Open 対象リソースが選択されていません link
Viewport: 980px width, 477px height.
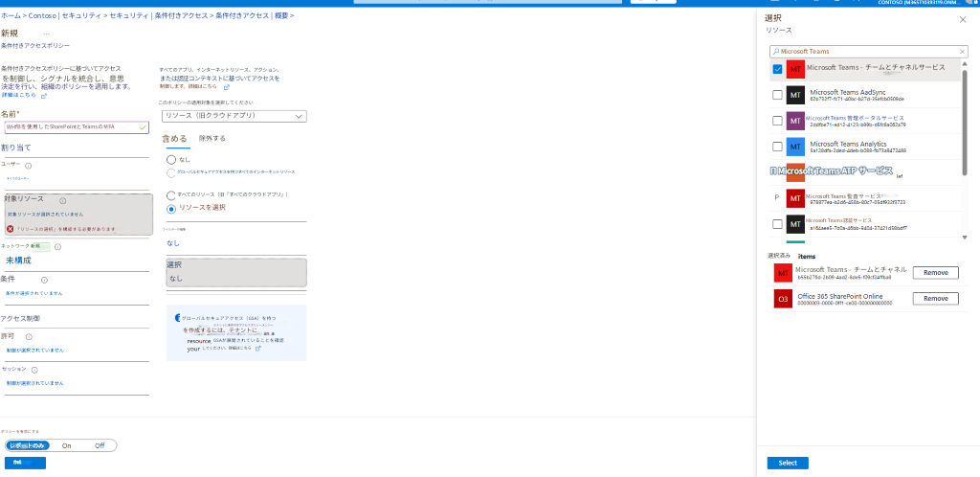click(x=45, y=215)
